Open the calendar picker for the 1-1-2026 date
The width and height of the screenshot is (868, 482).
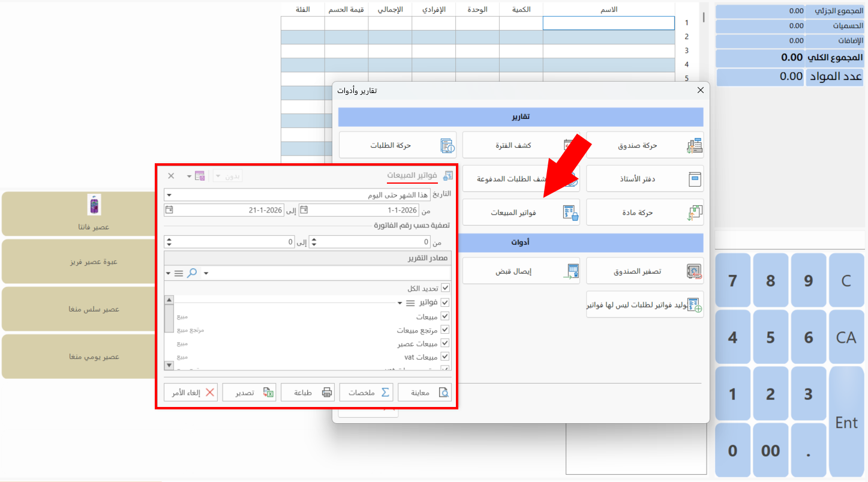pyautogui.click(x=304, y=210)
